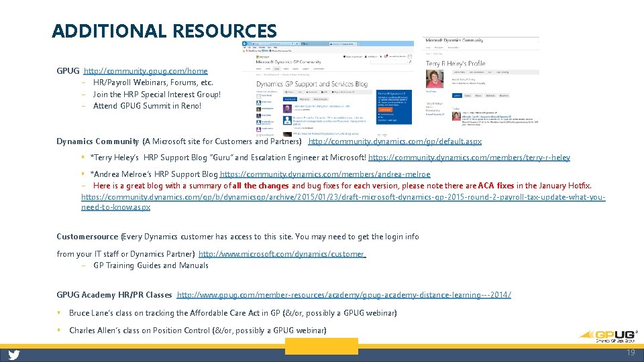Click 'Join the HRP Special Interest Group!'
The height and width of the screenshot is (362, 644).
point(156,95)
